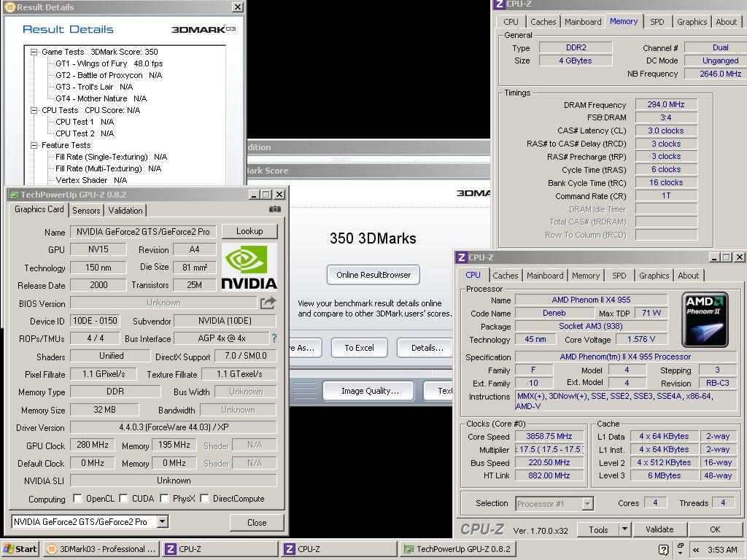This screenshot has width=747, height=560.
Task: Open TechPowerUp GPU-Z taskbar button
Action: coord(457,549)
